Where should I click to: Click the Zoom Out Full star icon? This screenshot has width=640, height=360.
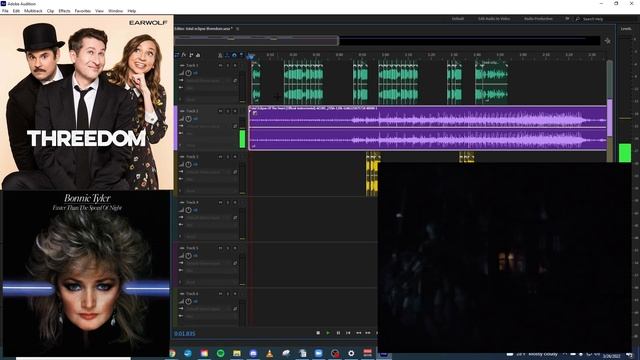[607, 41]
